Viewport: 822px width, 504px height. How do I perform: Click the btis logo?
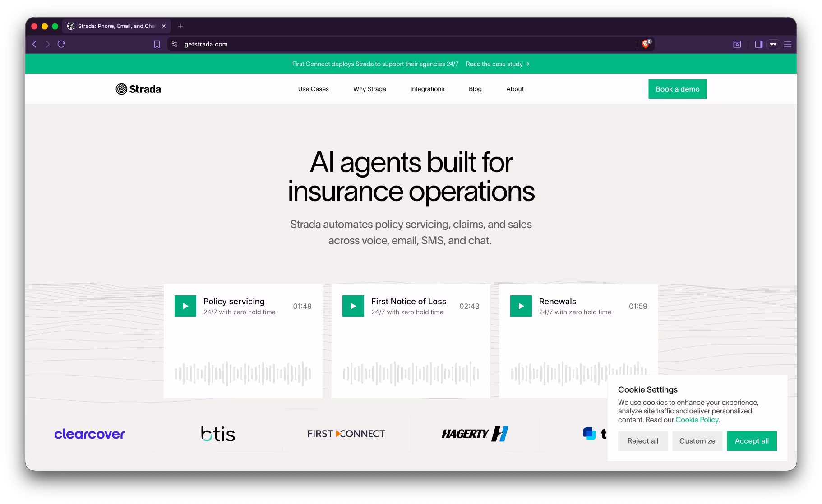pyautogui.click(x=218, y=434)
